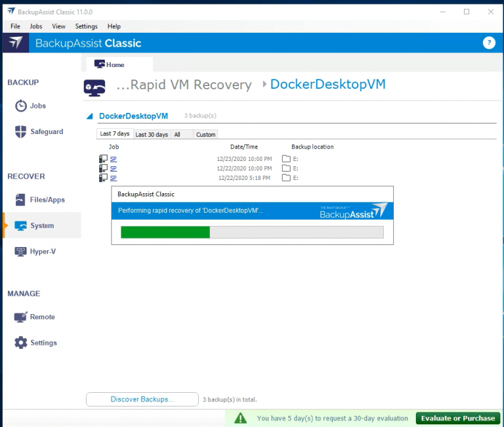Click the evaluation warning triangle icon
Screen dimensions: 504x427
coord(241,418)
